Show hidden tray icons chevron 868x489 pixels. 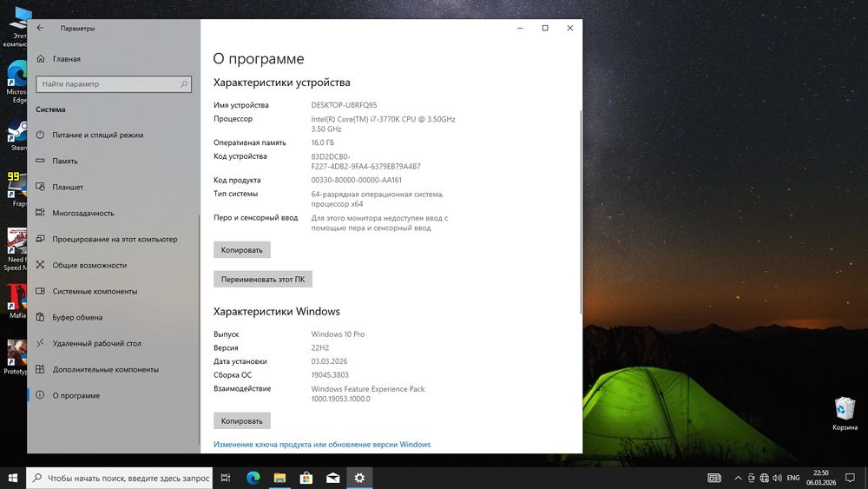pyautogui.click(x=738, y=478)
